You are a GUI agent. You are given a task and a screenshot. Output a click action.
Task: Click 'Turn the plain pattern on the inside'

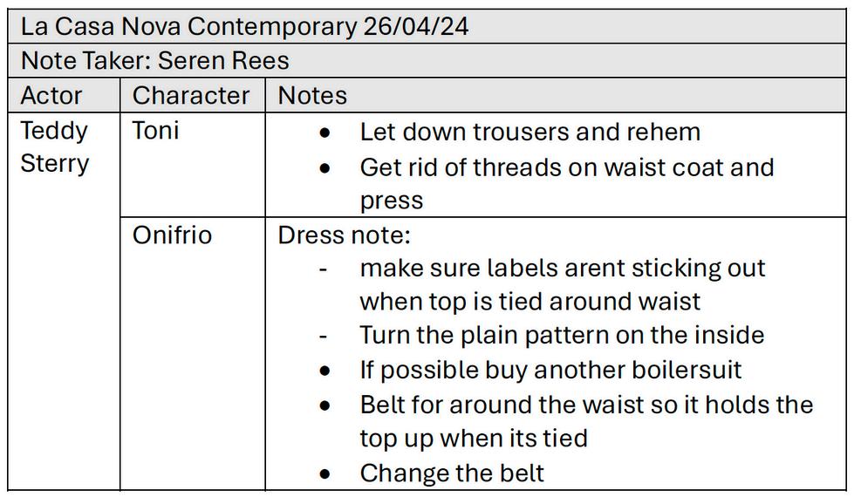[562, 336]
